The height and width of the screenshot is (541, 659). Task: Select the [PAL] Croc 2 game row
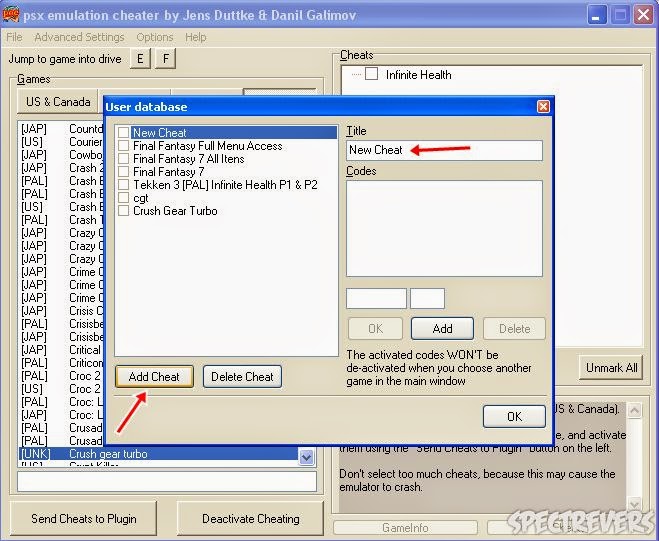61,376
